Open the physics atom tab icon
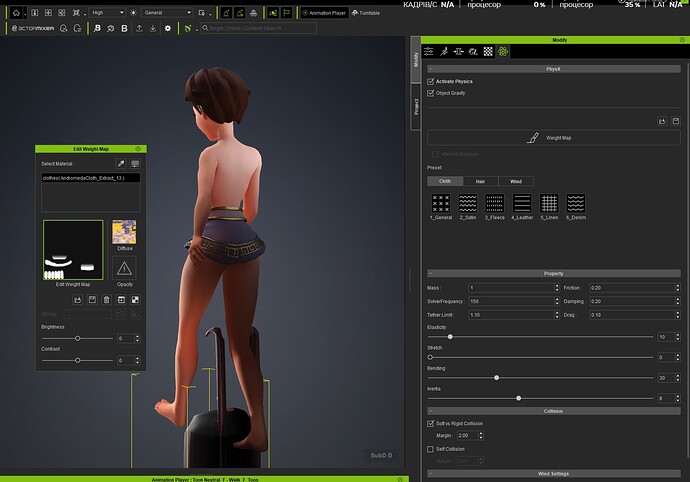690x482 pixels. tap(503, 52)
